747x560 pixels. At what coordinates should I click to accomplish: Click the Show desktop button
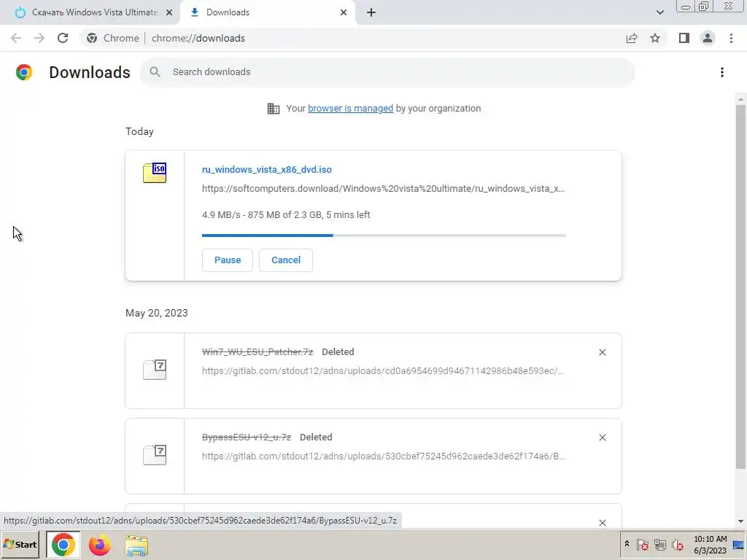pos(739,545)
